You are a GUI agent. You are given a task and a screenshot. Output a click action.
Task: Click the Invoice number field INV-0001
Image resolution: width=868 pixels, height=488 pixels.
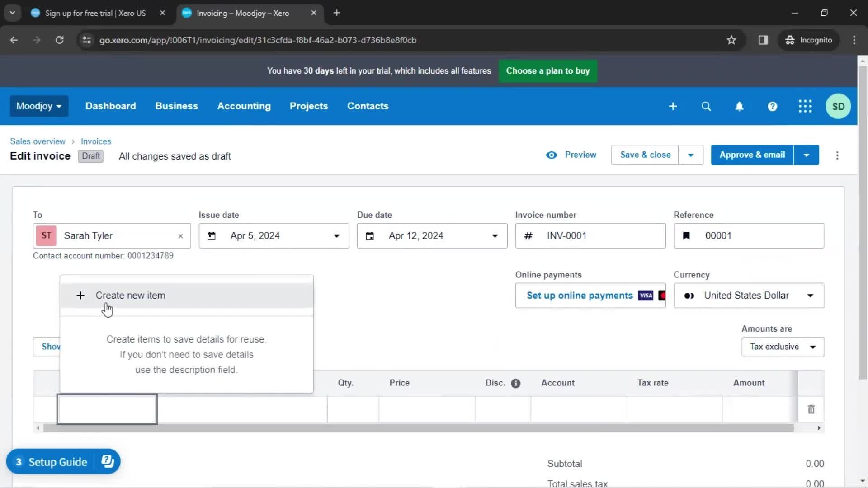click(590, 236)
